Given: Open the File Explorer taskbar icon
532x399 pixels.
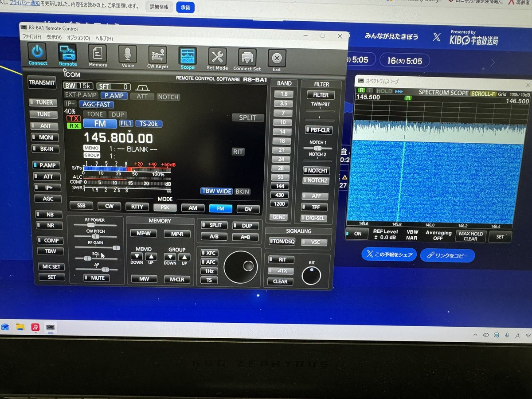Looking at the screenshot, I should point(20,327).
